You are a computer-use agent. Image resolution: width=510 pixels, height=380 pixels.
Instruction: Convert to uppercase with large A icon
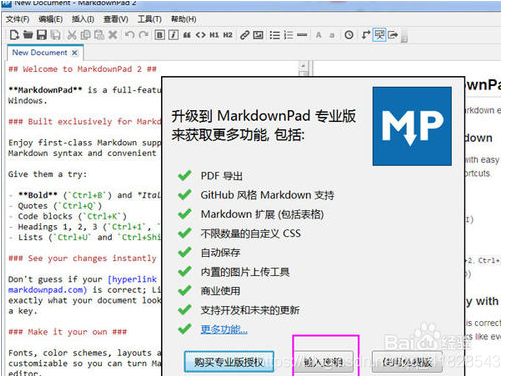click(x=319, y=35)
